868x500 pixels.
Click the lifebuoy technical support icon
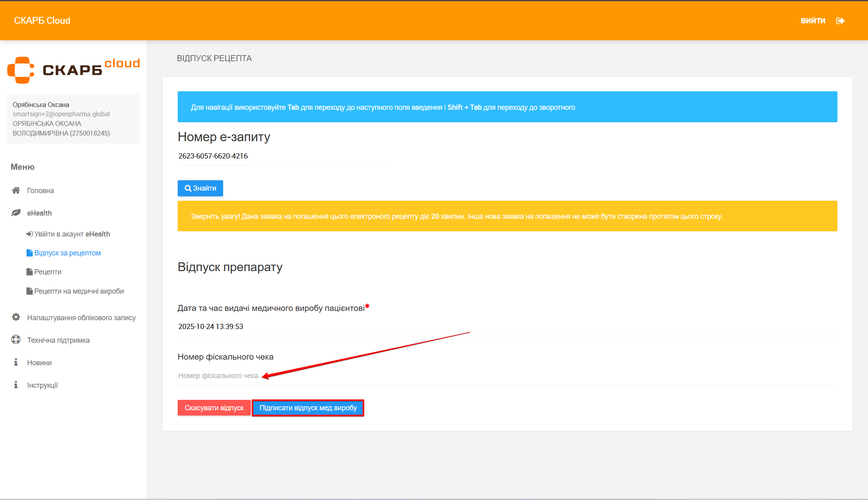[16, 340]
